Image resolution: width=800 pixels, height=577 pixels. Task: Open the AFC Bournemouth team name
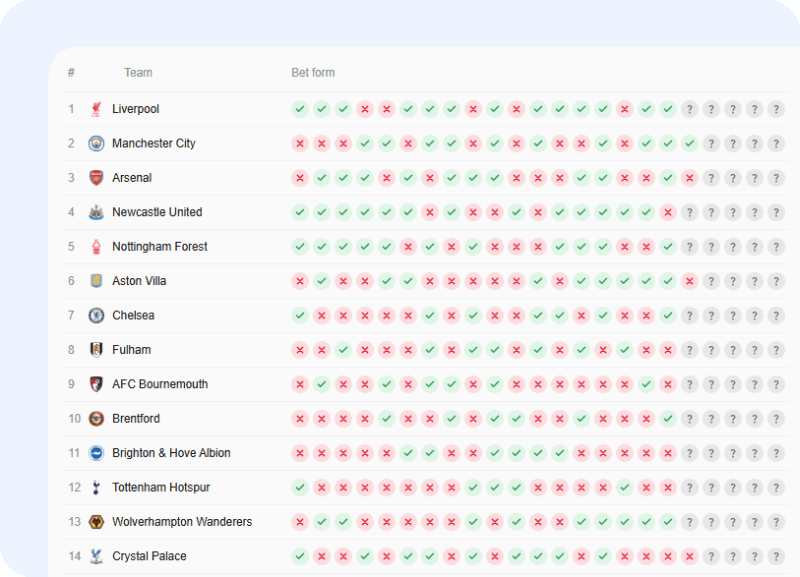160,384
